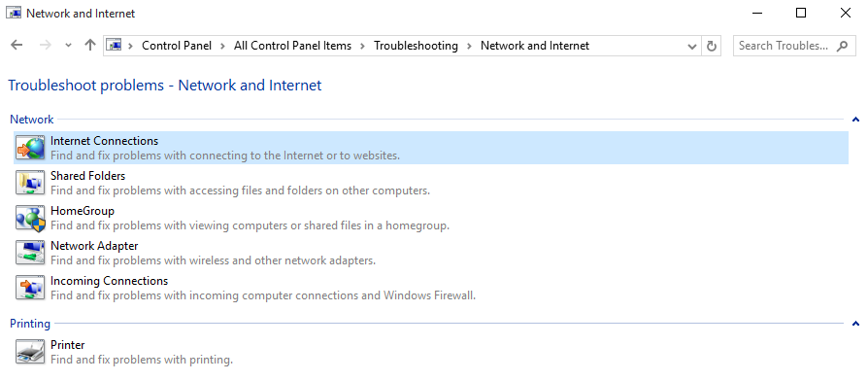Select the Network Adapter icon
This screenshot has height=381, width=868.
(x=30, y=253)
